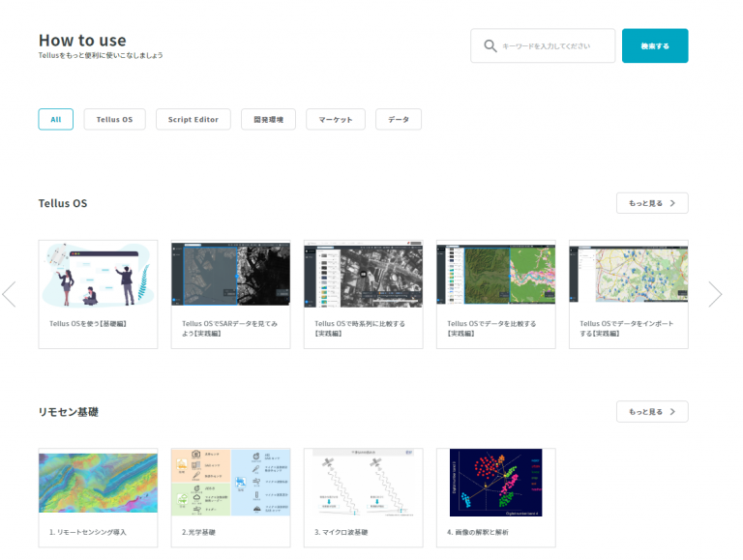This screenshot has height=560, width=743.
Task: Select the 開発環境 filter tab
Action: (268, 119)
